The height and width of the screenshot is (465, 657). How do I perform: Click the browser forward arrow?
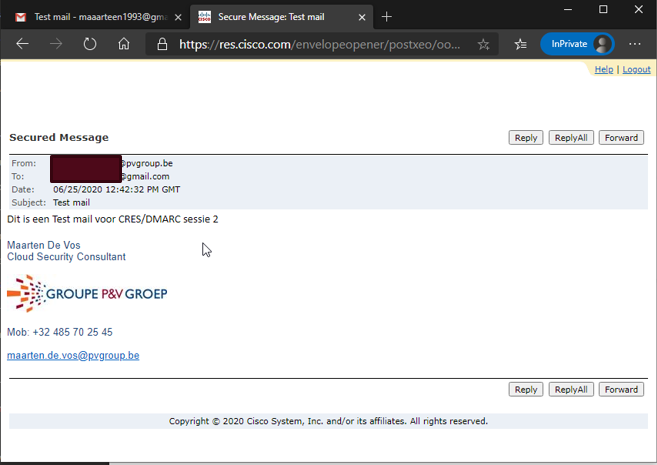click(56, 44)
